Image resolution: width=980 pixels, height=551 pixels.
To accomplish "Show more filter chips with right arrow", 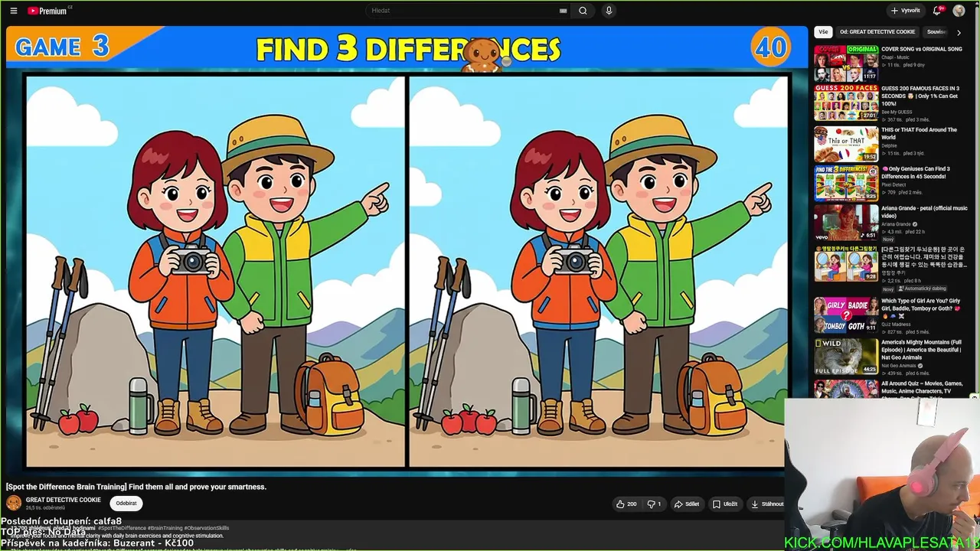I will (959, 32).
